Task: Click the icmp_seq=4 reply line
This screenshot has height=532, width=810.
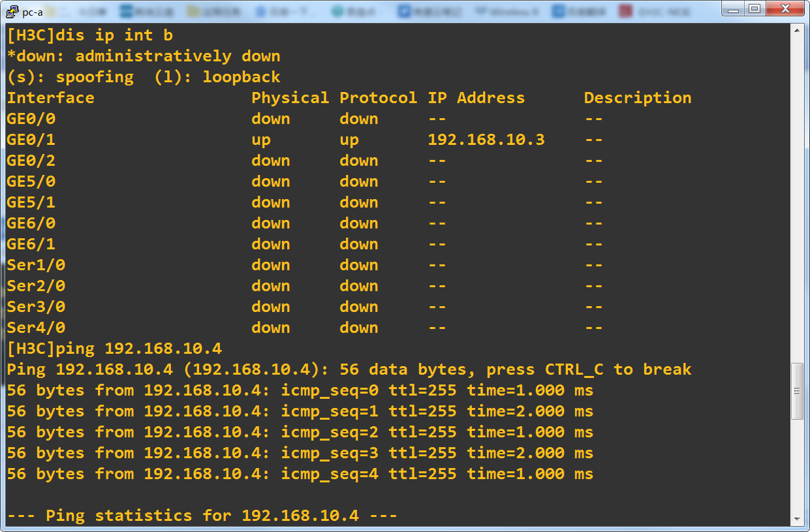Action: [x=300, y=474]
